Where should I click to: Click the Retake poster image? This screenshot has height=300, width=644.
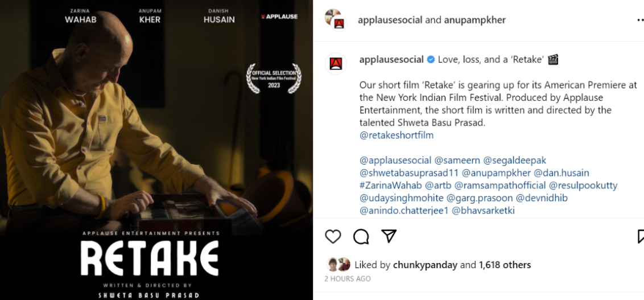[x=156, y=150]
